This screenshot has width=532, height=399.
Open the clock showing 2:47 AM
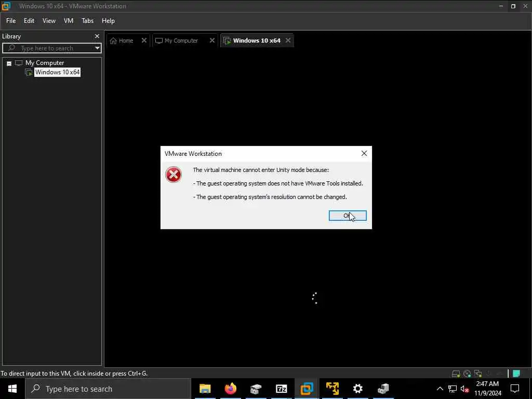[487, 389]
